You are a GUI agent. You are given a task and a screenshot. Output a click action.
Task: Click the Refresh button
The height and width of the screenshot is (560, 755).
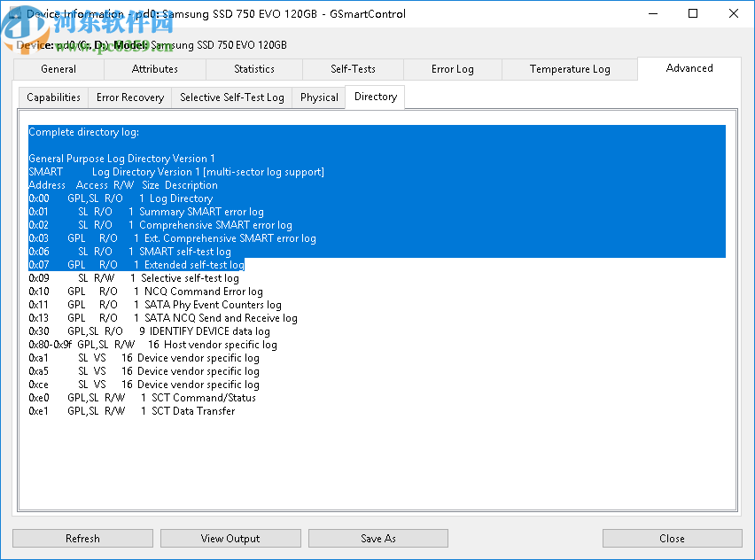[82, 539]
